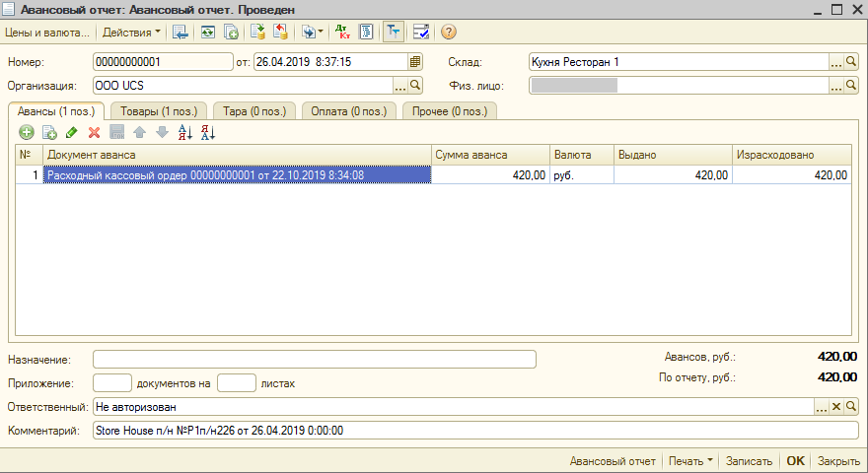Select Физ. лицо via the ellipsis button
This screenshot has width=868, height=473.
coord(836,85)
